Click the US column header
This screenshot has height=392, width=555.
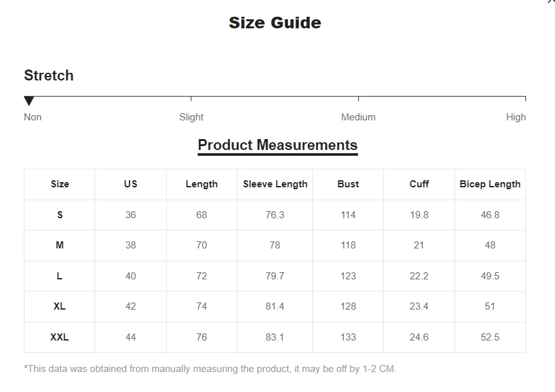click(x=131, y=184)
